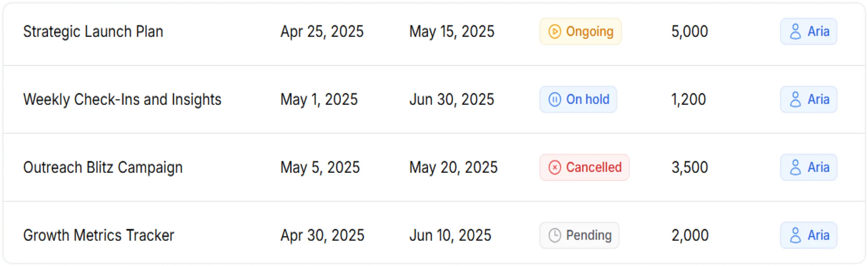
Task: Click user icon in Strategic Launch Plan row
Action: coord(795,32)
